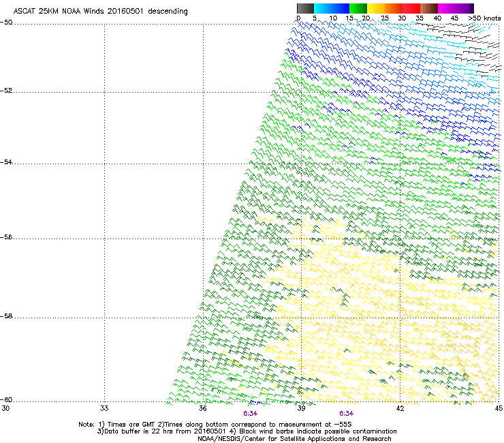The width and height of the screenshot is (504, 443).
Task: Select the longitude 42 axis label
Action: (x=400, y=408)
